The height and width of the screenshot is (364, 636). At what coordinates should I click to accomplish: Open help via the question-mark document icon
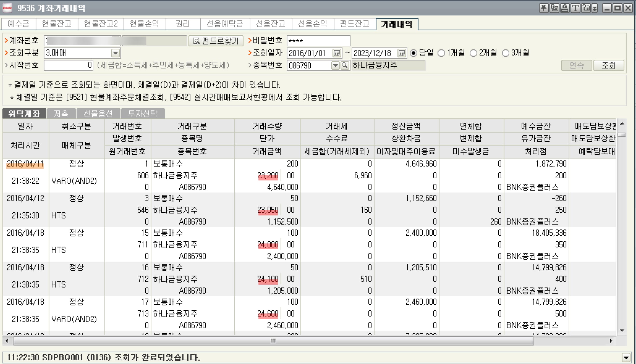(586, 8)
